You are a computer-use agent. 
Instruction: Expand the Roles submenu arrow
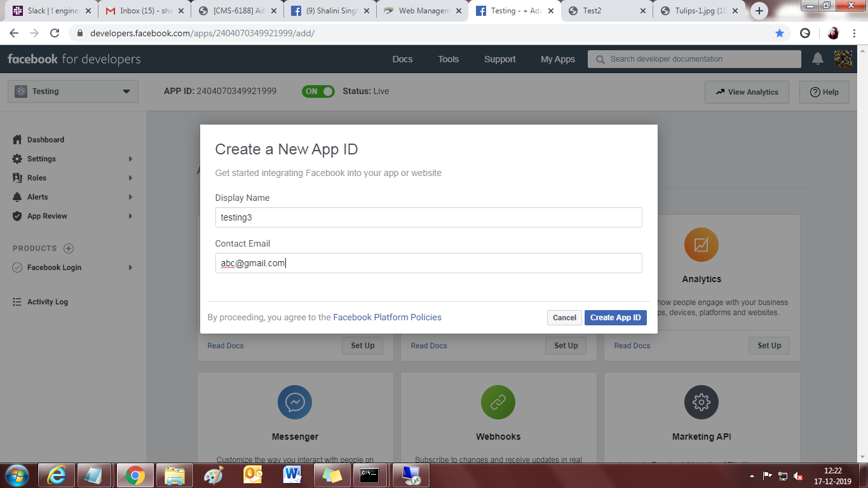pos(130,178)
